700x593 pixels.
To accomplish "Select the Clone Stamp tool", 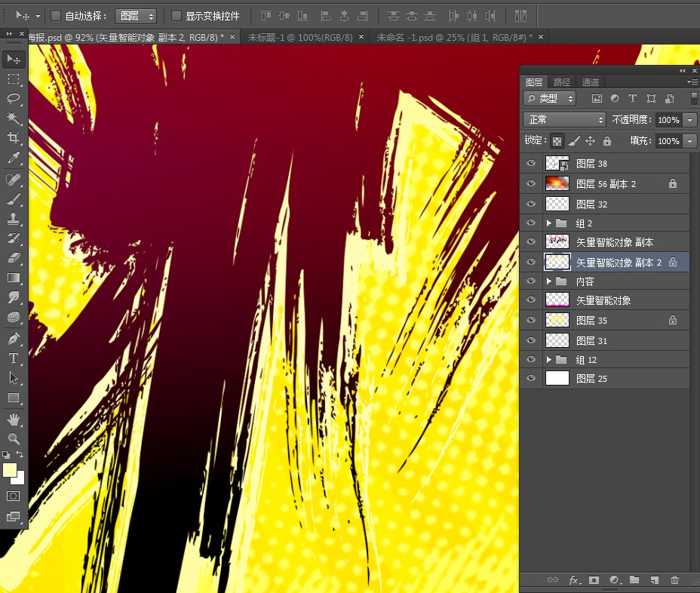I will (14, 219).
